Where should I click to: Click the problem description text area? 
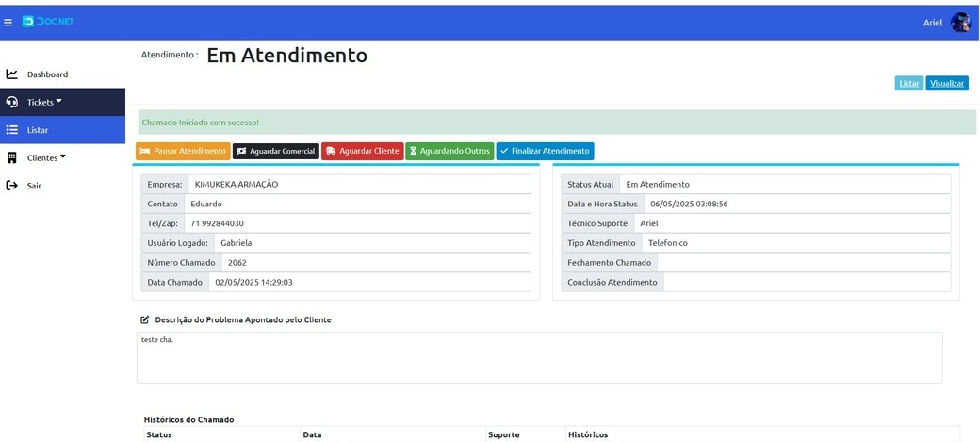coord(539,357)
